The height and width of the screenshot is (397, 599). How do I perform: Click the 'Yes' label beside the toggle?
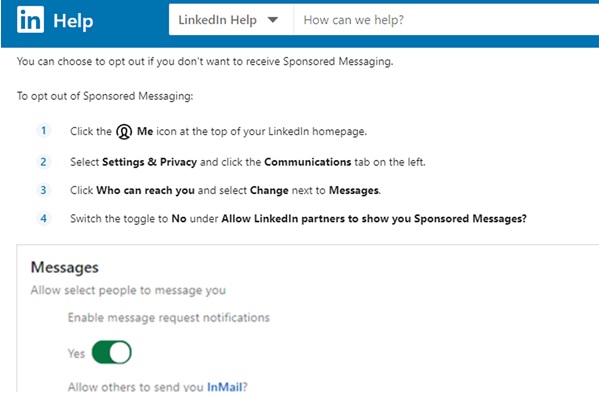76,353
